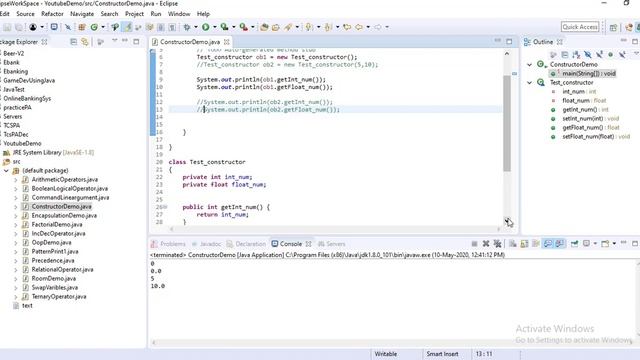Click the Quick Access search field

click(580, 27)
